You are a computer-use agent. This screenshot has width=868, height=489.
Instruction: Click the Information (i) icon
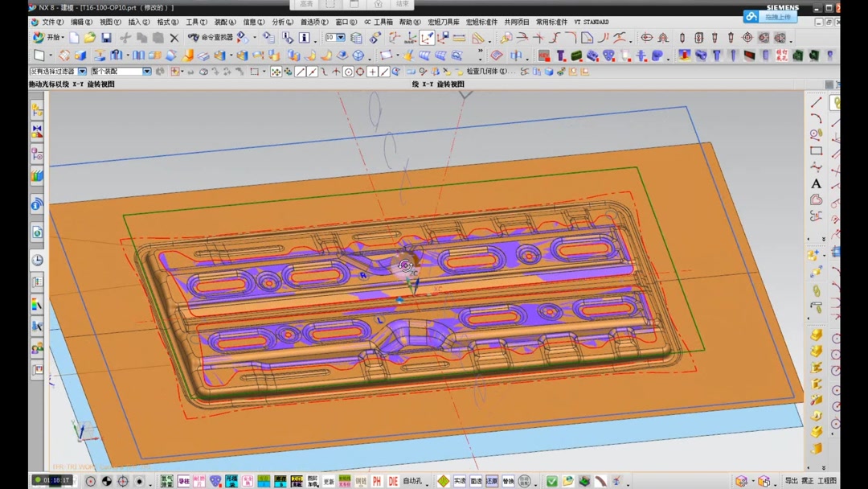pos(304,38)
